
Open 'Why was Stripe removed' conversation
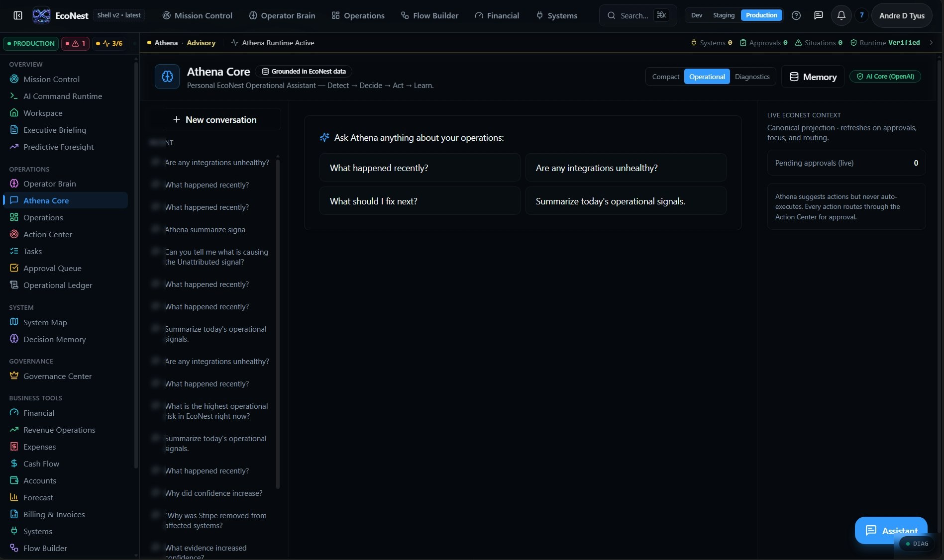coord(216,520)
